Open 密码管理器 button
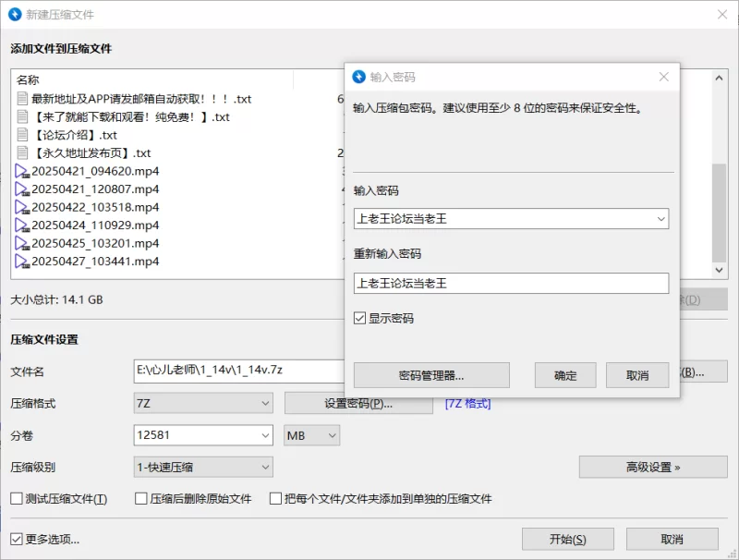 click(x=431, y=375)
